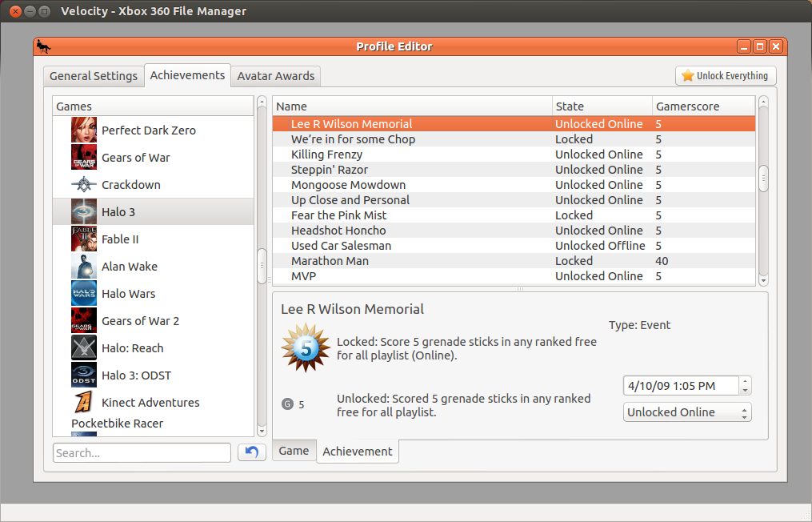Unlock everything with the star button
Viewport: 812px width, 522px height.
(x=726, y=76)
